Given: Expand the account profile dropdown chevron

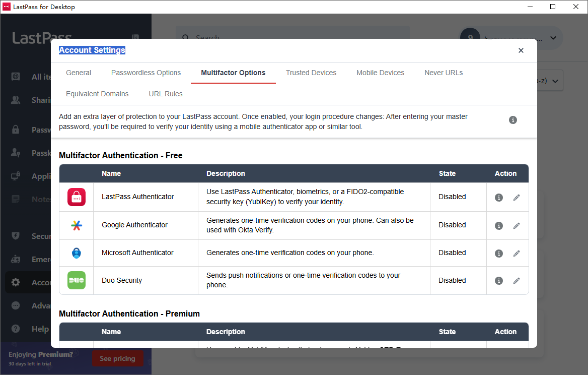Looking at the screenshot, I should pyautogui.click(x=553, y=38).
